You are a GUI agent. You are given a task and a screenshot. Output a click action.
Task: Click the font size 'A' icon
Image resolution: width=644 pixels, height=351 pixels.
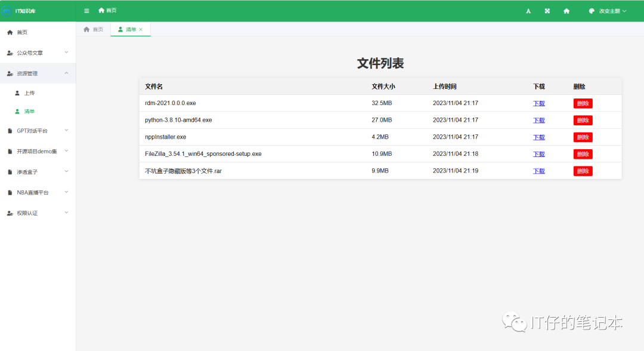point(528,10)
